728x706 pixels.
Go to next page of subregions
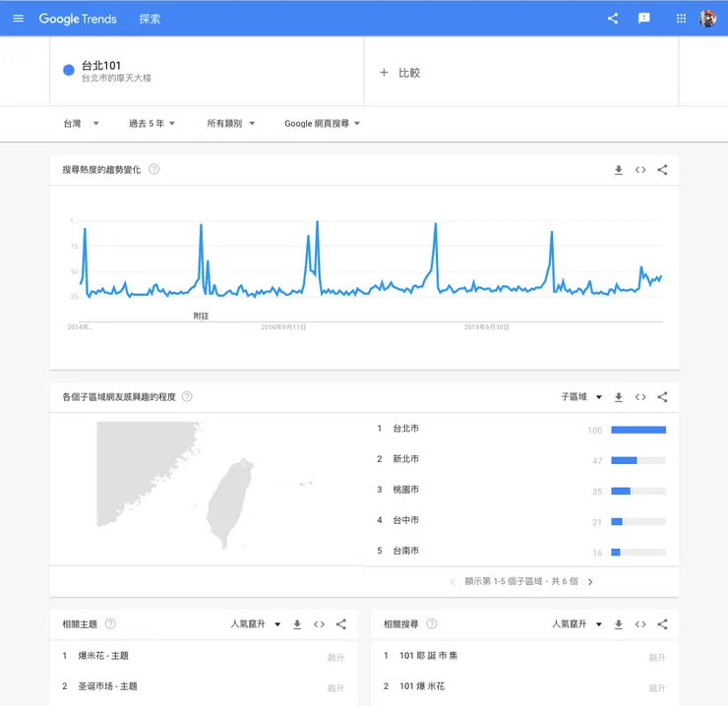[590, 581]
